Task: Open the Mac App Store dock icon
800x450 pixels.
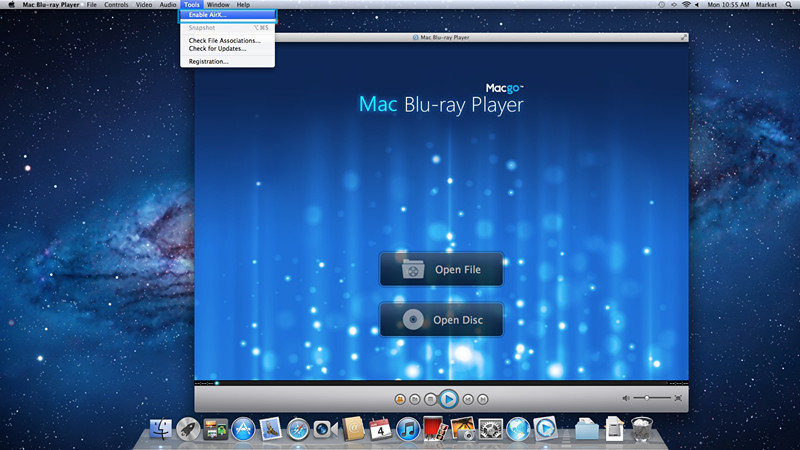Action: click(242, 429)
